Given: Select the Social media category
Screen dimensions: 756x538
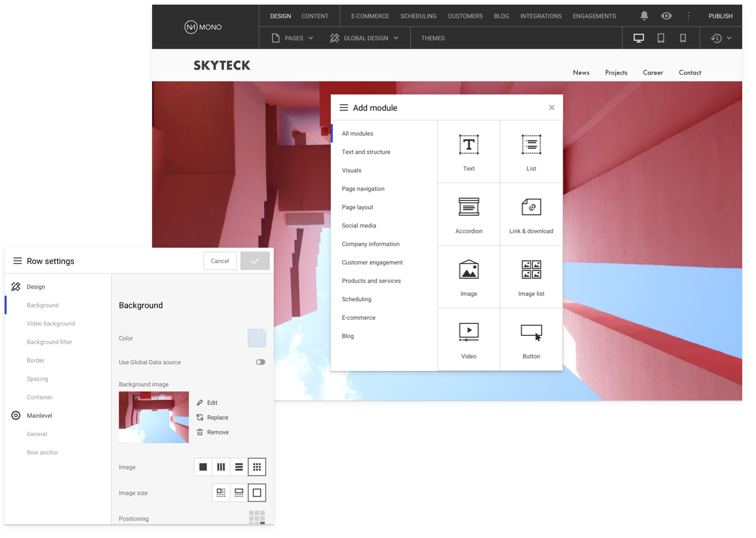Looking at the screenshot, I should (x=359, y=226).
